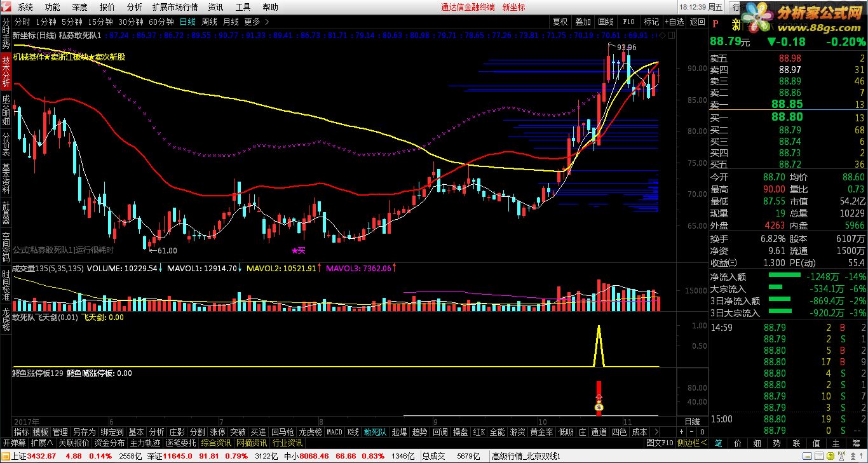Click the 返回 back button
This screenshot has height=463, width=868.
tap(697, 22)
